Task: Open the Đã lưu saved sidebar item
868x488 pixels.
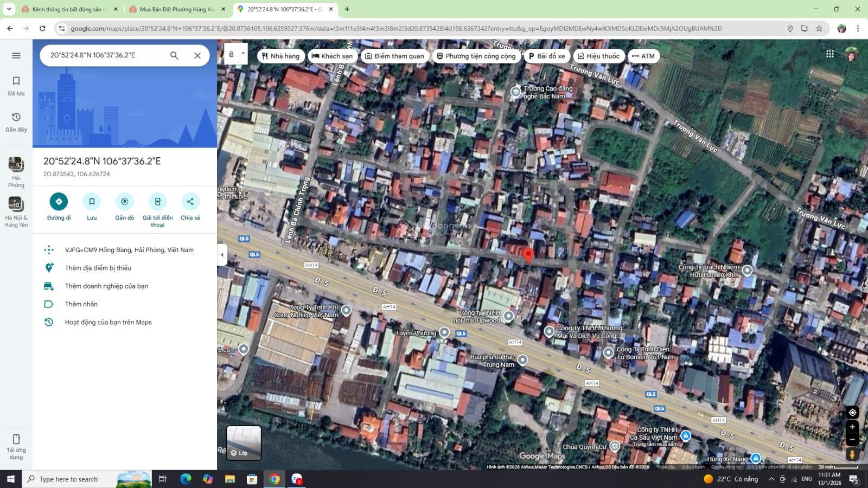Action: [16, 86]
